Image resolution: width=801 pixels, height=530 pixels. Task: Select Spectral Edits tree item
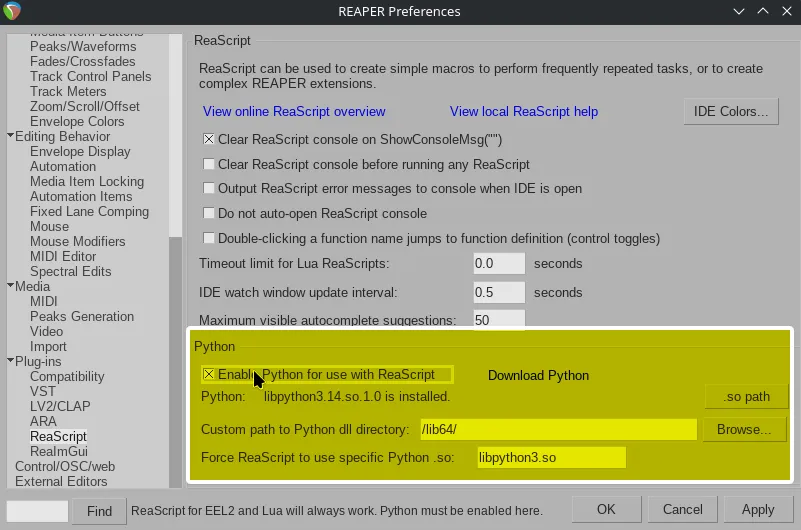(x=70, y=272)
